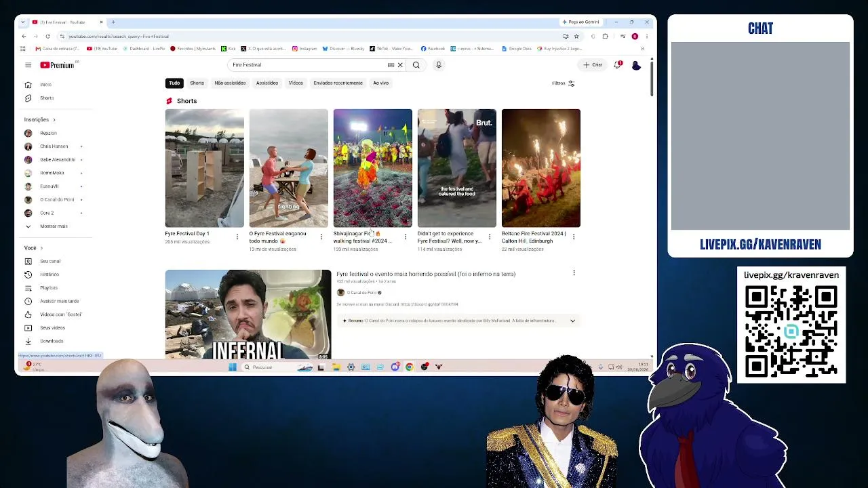Go to the YouTube Premium logo home
Image resolution: width=868 pixels, height=488 pixels.
tap(58, 65)
